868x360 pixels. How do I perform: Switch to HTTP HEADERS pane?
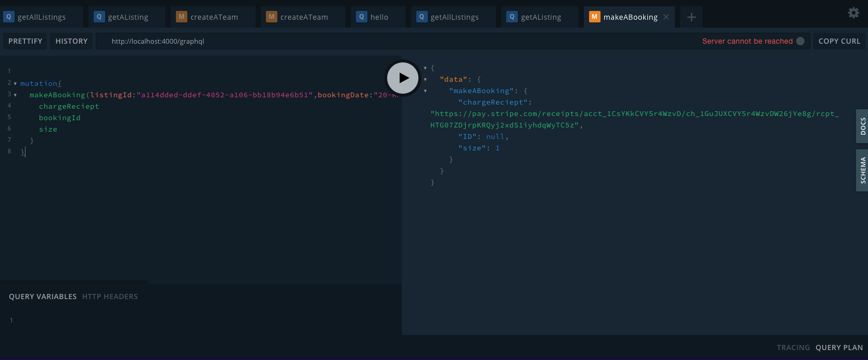pyautogui.click(x=110, y=297)
